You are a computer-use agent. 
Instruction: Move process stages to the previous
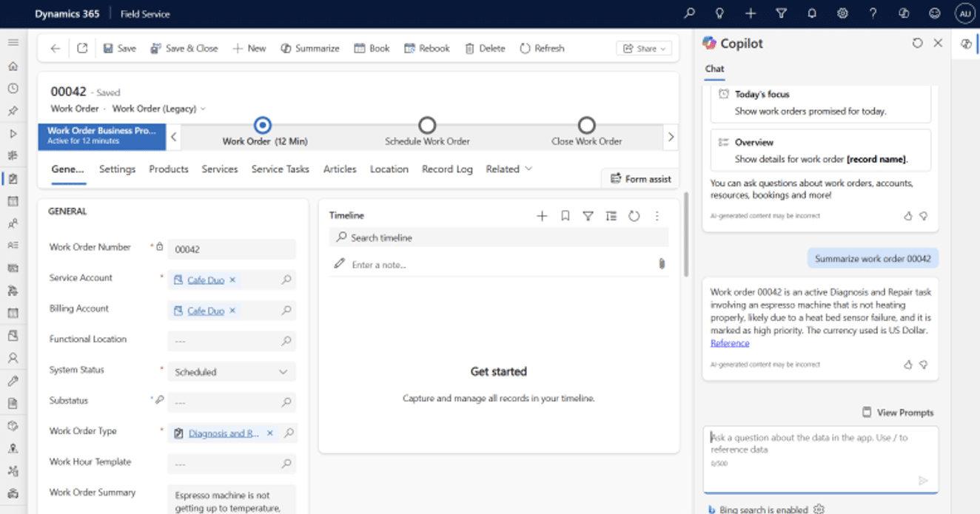coord(173,137)
